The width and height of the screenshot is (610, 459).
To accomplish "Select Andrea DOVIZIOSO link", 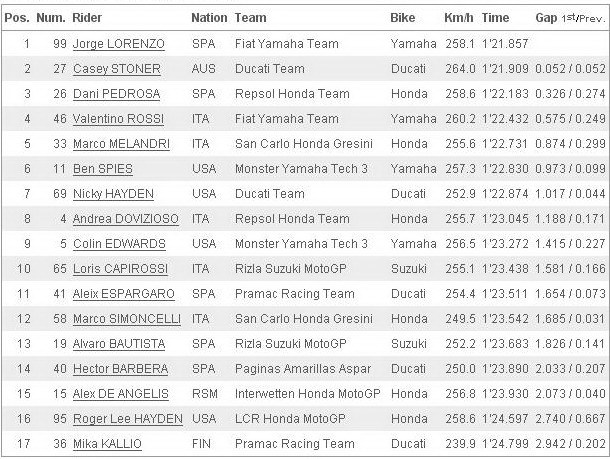I will [126, 219].
